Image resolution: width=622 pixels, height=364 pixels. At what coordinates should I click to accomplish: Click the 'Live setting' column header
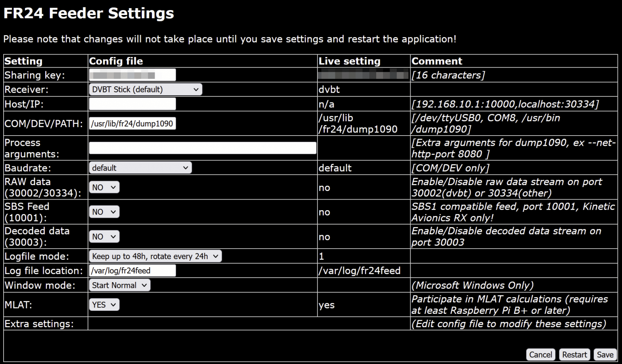point(349,61)
